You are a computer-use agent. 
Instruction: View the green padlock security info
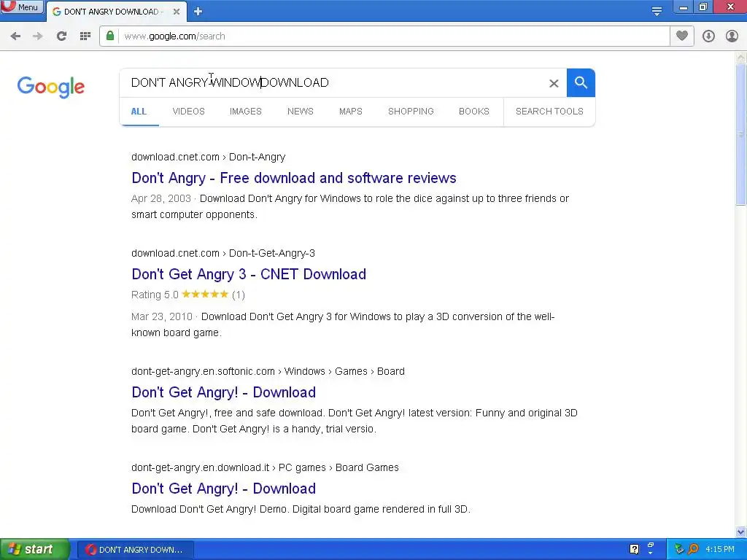click(110, 36)
